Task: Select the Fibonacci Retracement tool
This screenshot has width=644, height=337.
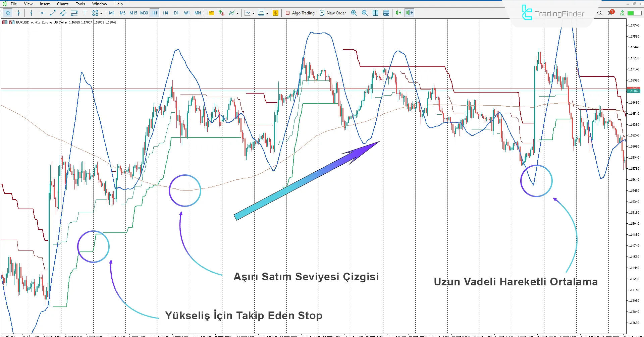Action: (x=74, y=13)
